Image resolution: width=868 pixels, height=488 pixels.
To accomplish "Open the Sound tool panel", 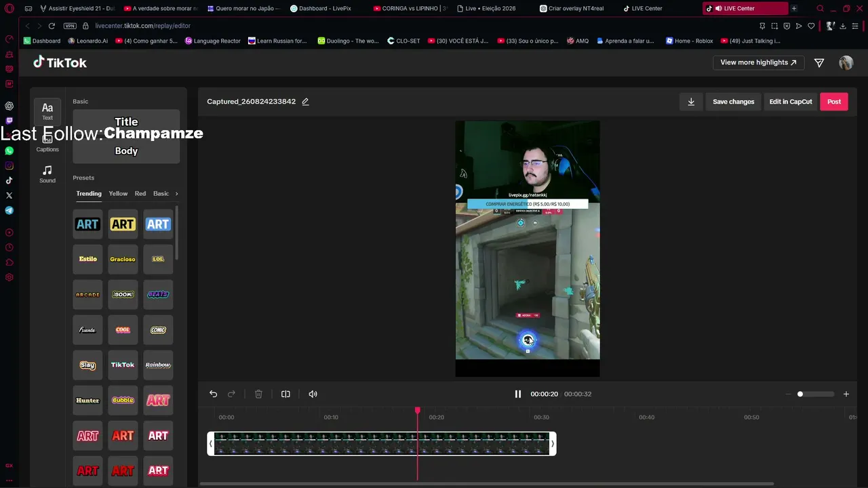I will [47, 174].
